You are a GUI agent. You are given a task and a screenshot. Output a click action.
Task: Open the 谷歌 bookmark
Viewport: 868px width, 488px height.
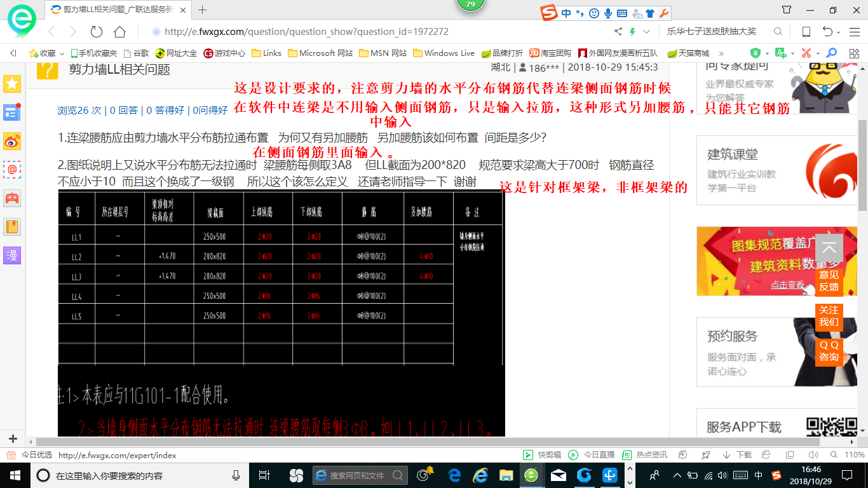(136, 53)
